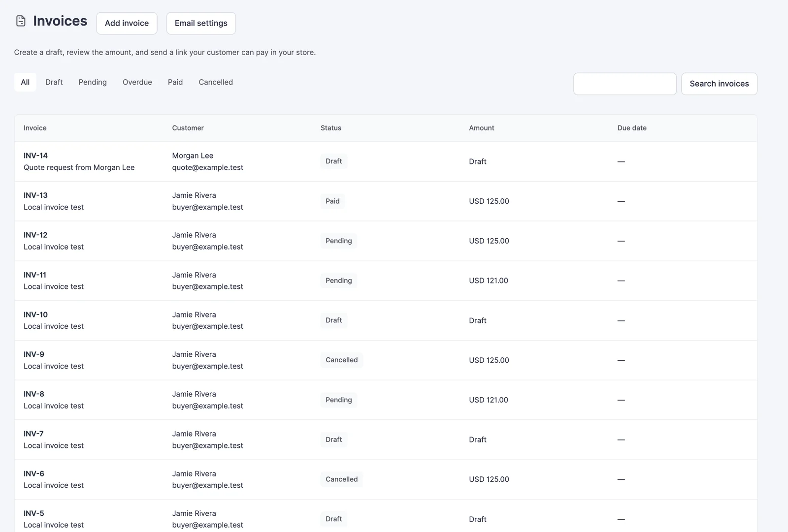Click Jamie Rivera name in INV-7 row
Viewport: 788px width, 532px height.
pyautogui.click(x=194, y=434)
